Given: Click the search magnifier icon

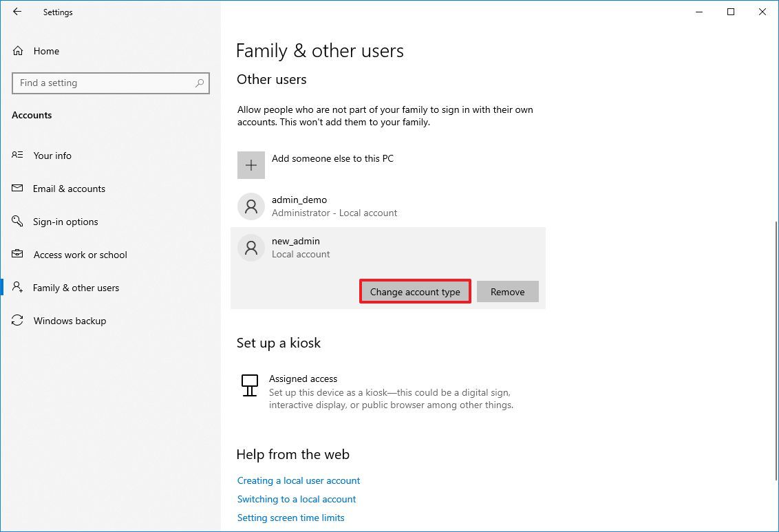Looking at the screenshot, I should pos(200,83).
